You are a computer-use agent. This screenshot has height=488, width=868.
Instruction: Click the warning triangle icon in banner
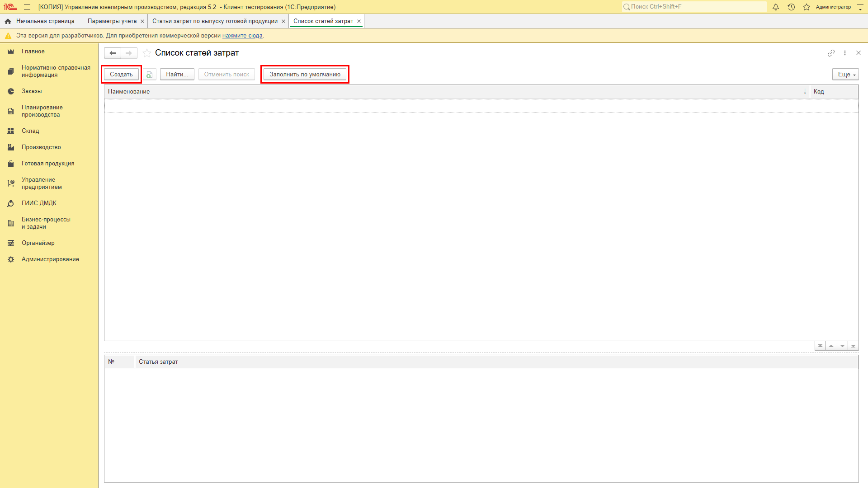tap(8, 36)
